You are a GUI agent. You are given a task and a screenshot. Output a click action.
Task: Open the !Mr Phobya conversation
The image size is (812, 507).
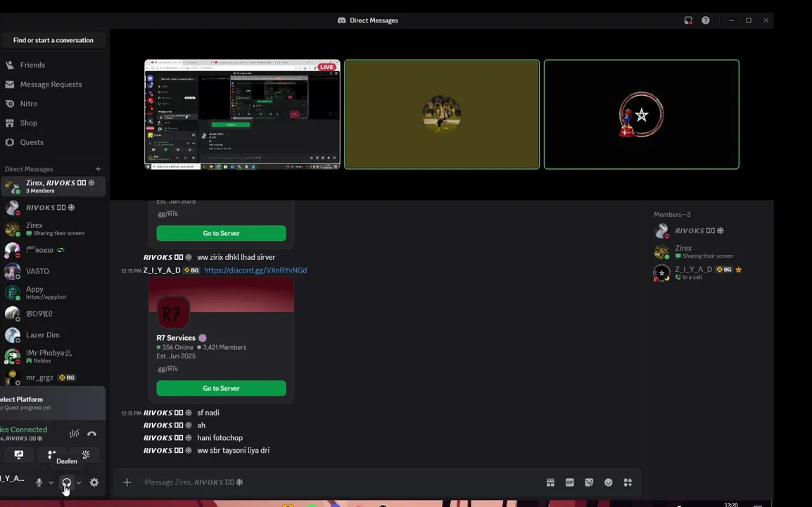point(53,356)
